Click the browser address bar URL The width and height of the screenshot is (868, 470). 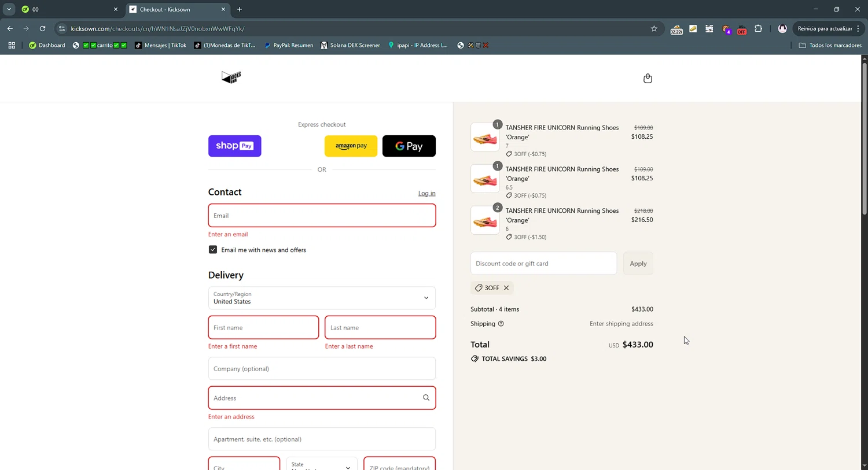click(157, 28)
